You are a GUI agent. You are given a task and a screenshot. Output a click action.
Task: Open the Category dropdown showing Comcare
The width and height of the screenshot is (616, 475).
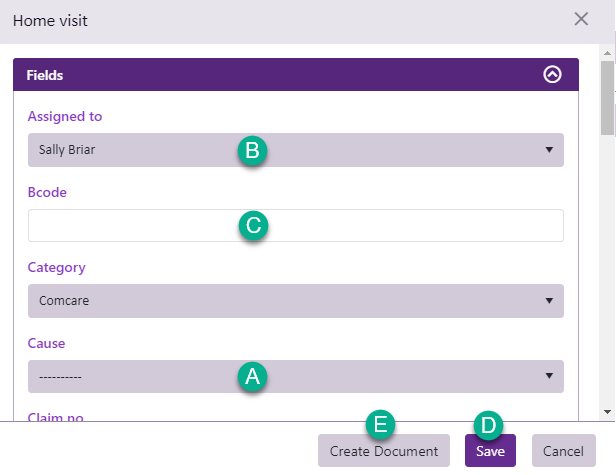pos(296,300)
